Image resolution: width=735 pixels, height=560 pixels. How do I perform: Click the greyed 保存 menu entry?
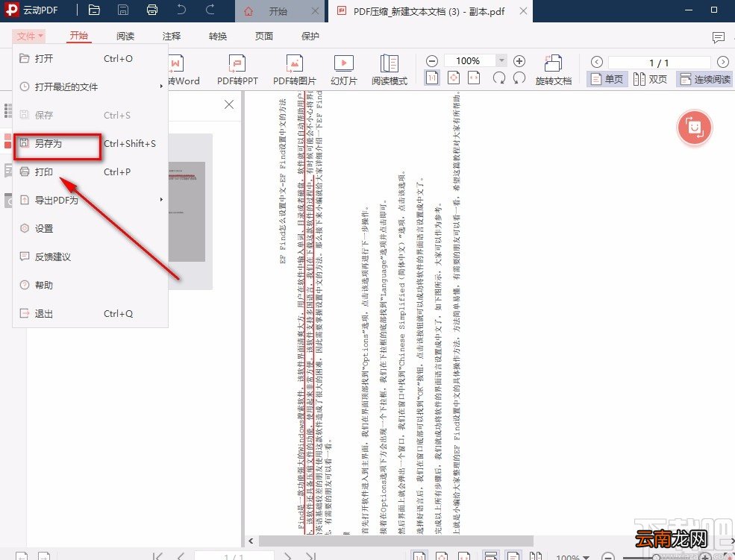[x=90, y=115]
